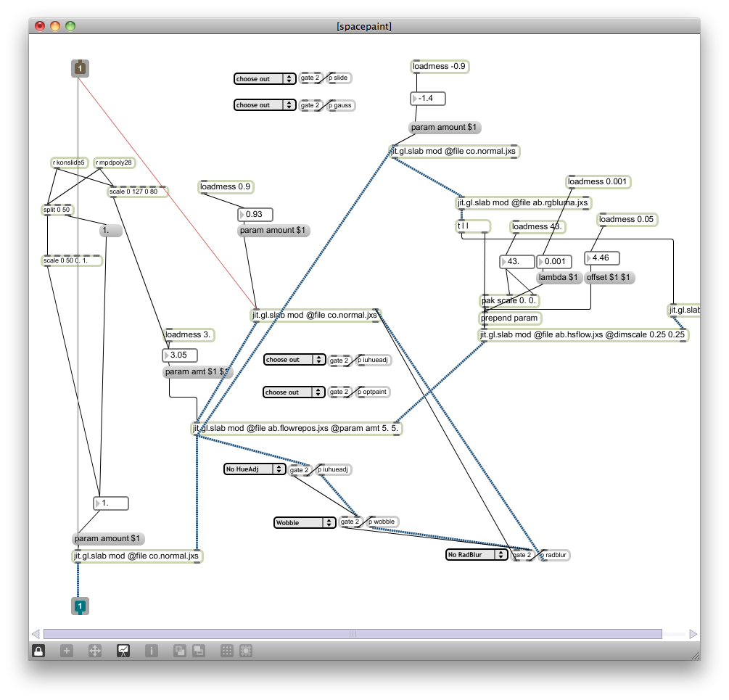Click the horizontal scrollbar thumb
Screen dimensions: 729x700
pyautogui.click(x=353, y=634)
